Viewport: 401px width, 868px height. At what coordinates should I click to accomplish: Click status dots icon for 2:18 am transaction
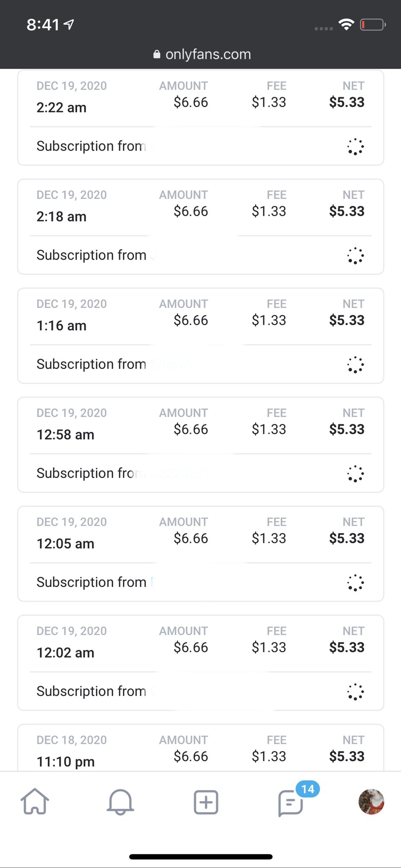355,256
